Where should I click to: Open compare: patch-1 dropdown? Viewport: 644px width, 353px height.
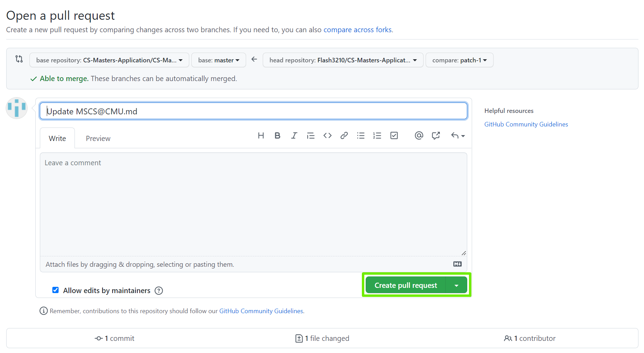[x=460, y=60]
